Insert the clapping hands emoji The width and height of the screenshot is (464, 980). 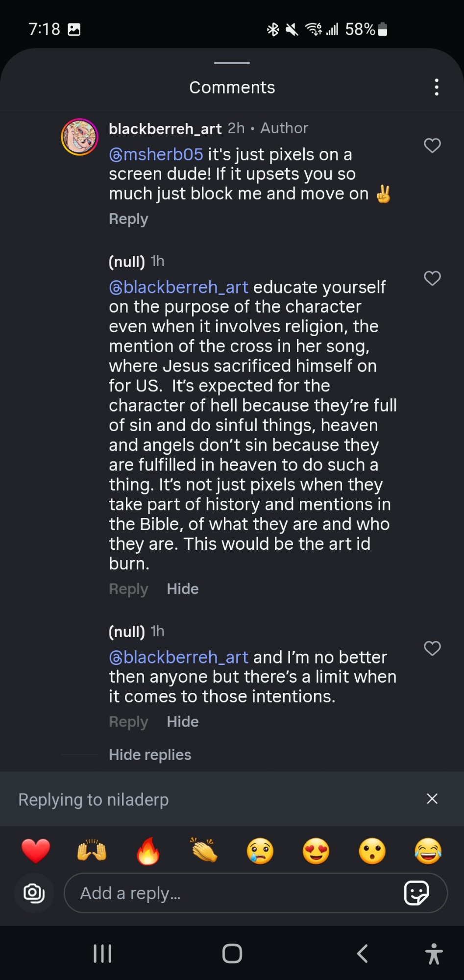pyautogui.click(x=204, y=851)
